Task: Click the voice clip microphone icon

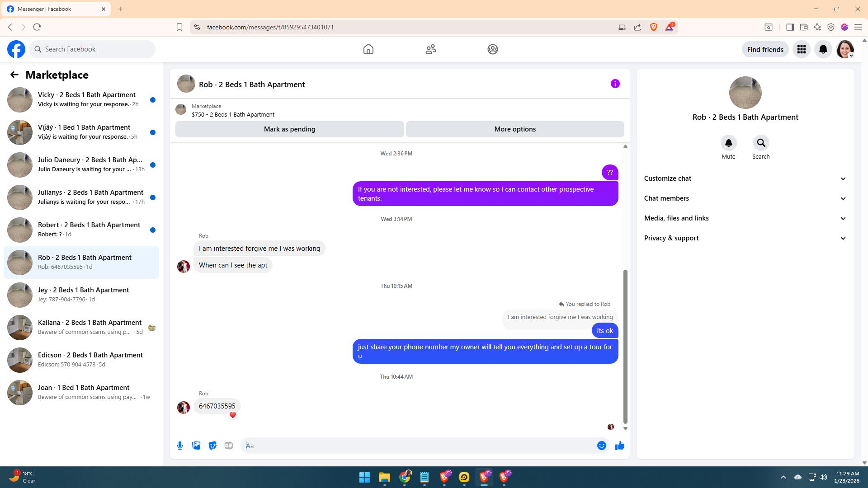Action: 180,446
